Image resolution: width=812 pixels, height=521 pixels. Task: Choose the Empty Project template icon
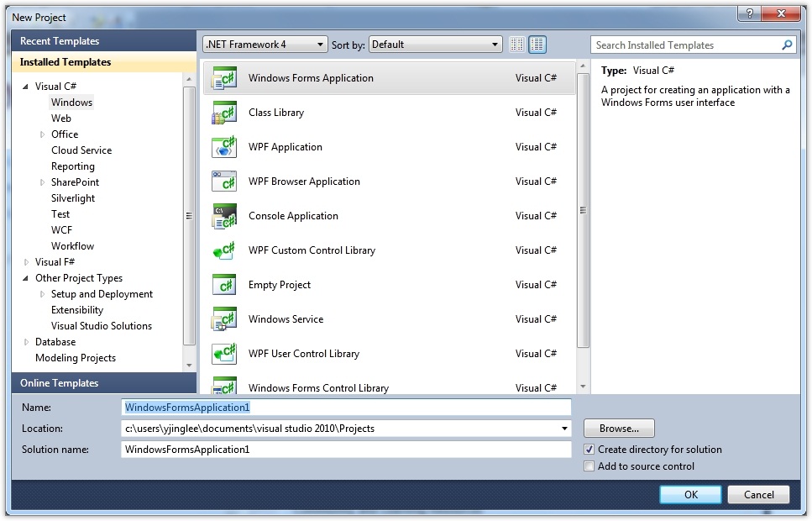point(224,285)
